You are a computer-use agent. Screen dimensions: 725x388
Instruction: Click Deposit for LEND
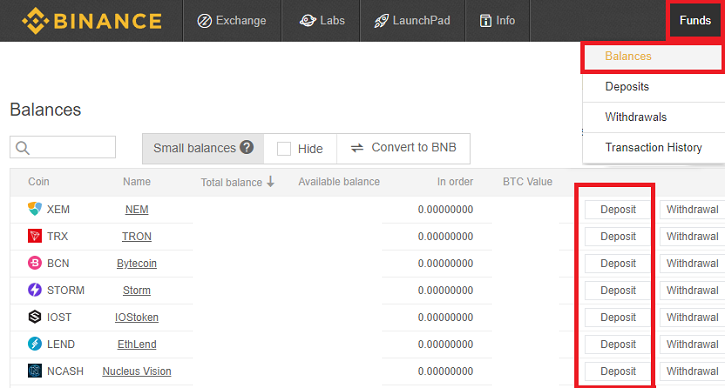pyautogui.click(x=618, y=344)
